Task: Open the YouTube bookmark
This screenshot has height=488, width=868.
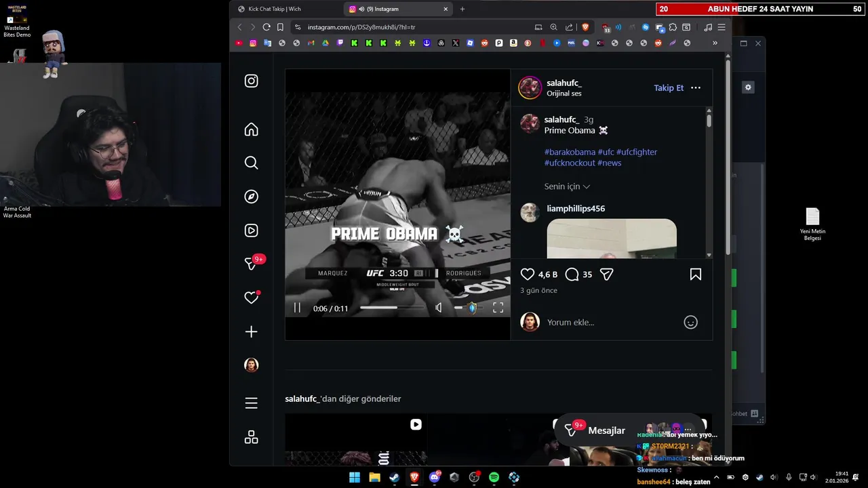Action: [x=239, y=43]
